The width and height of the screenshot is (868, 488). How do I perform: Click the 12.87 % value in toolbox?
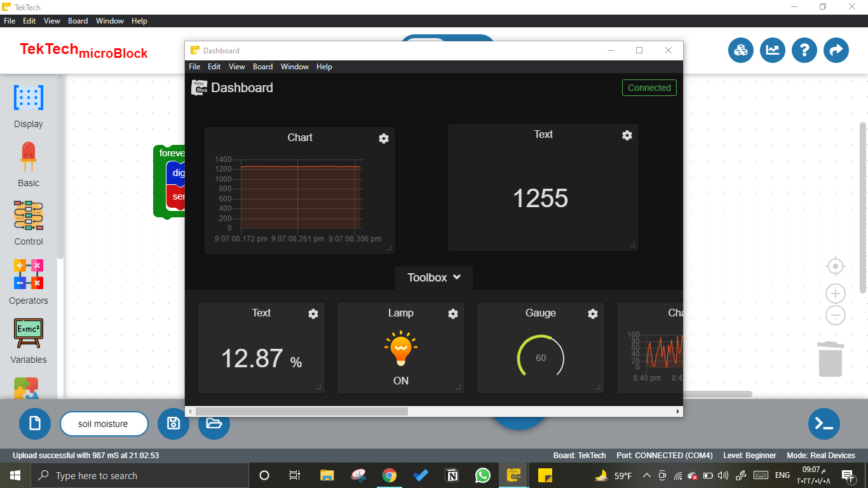(261, 359)
